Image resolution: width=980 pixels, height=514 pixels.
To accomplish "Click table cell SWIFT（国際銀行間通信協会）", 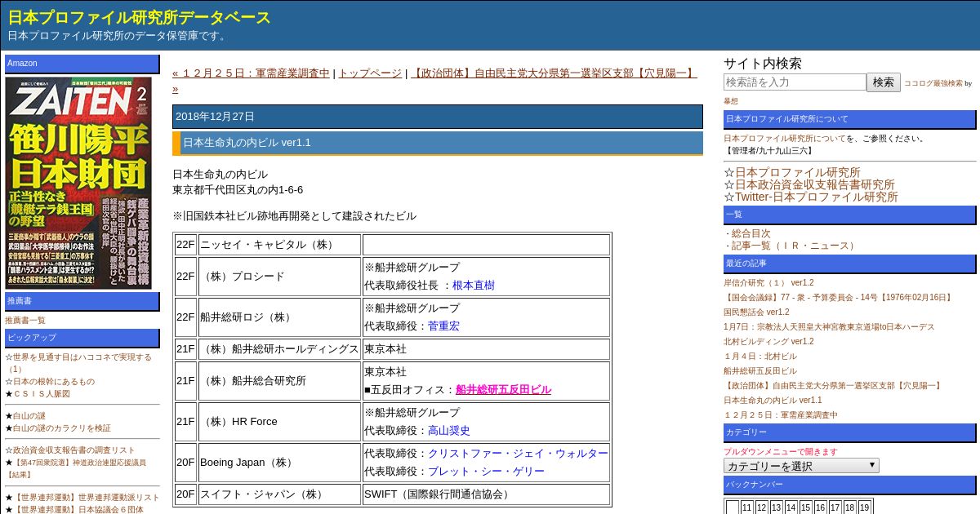I will coord(487,494).
